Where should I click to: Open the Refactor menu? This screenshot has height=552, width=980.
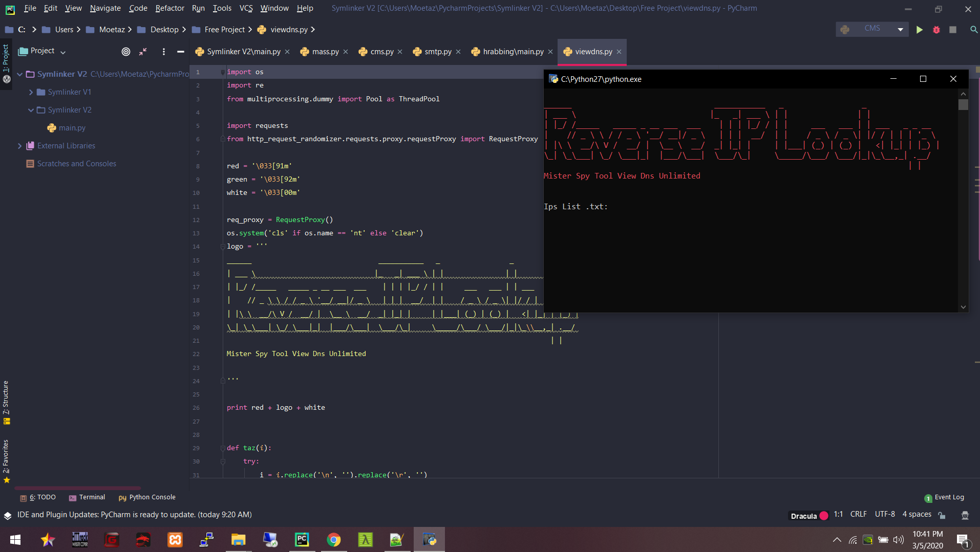tap(169, 8)
